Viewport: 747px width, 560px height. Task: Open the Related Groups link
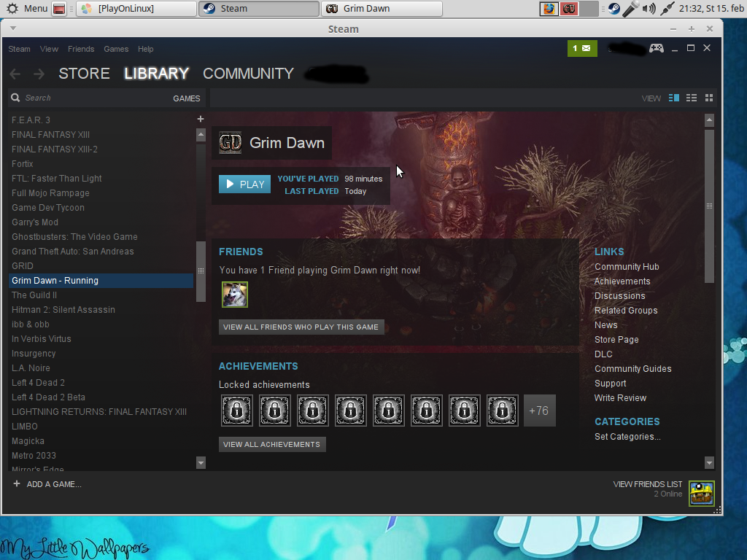click(626, 311)
